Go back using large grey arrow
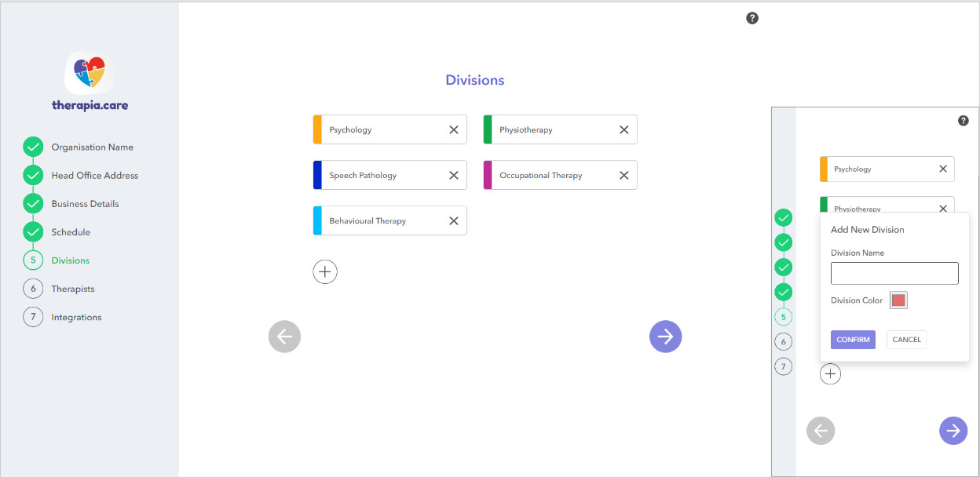 point(284,337)
